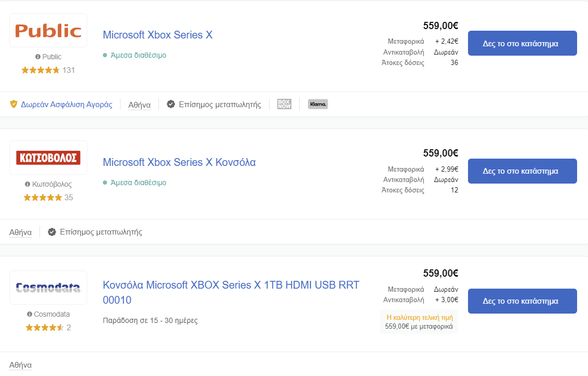Open Δωρεάν Ασφάλιση Αγοράς link
This screenshot has width=588, height=376.
[66, 105]
